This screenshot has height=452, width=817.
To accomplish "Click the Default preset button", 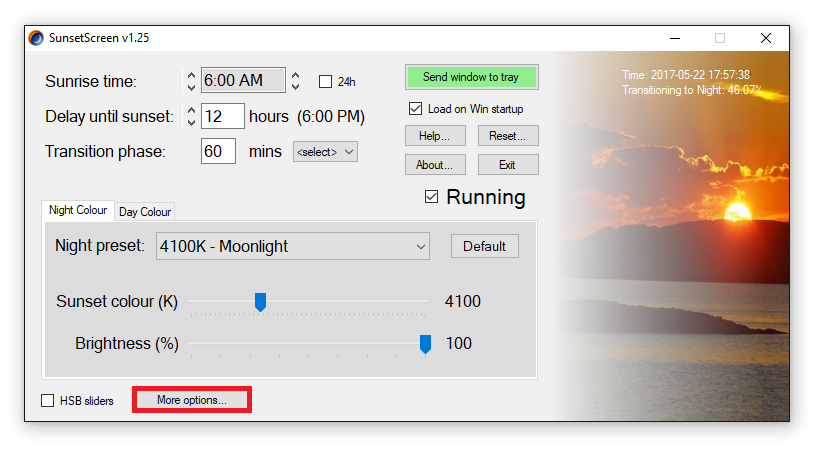I will [485, 246].
